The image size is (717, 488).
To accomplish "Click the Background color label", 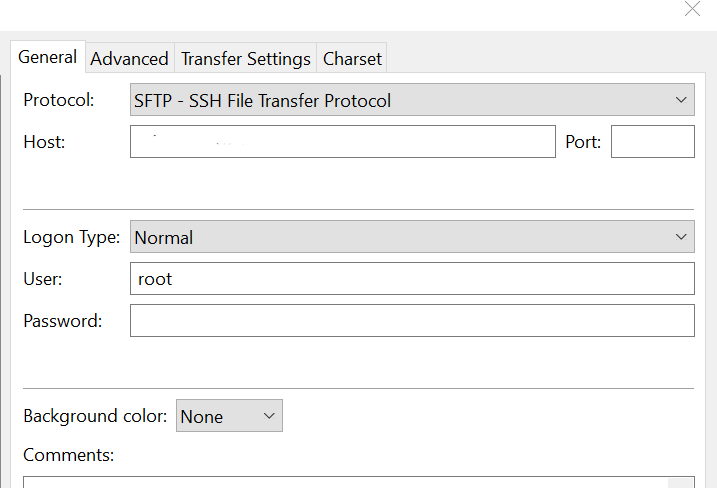I will [95, 416].
